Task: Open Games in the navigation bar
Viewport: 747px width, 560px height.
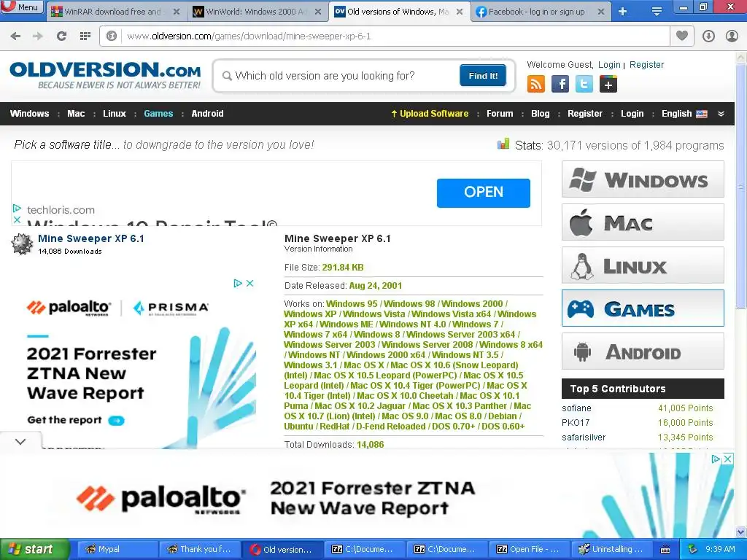Action: [x=158, y=114]
